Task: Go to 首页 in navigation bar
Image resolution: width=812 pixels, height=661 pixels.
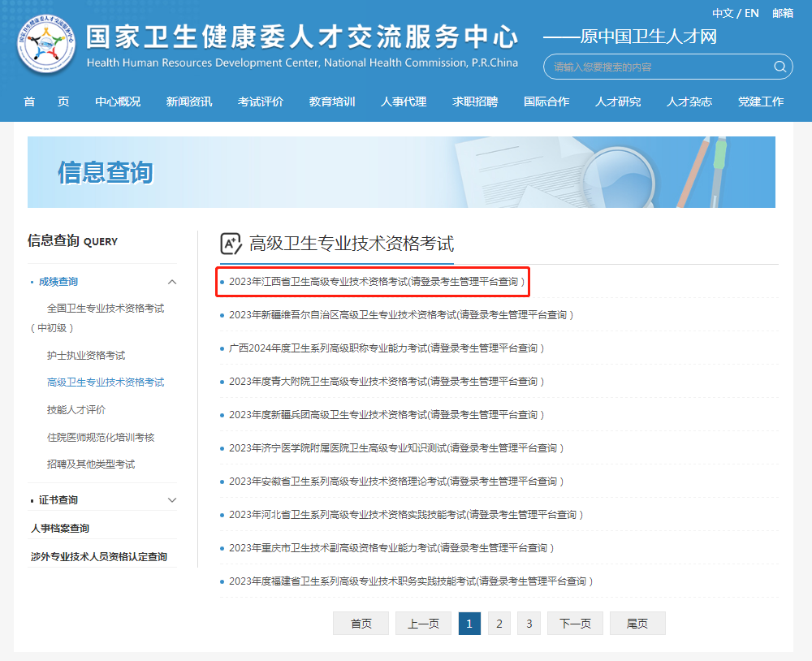Action: pyautogui.click(x=46, y=102)
